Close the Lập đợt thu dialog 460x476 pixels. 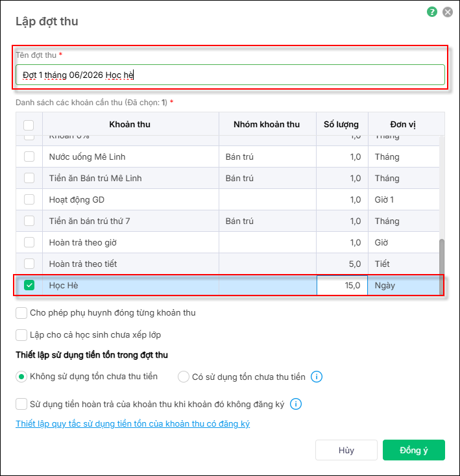[448, 12]
